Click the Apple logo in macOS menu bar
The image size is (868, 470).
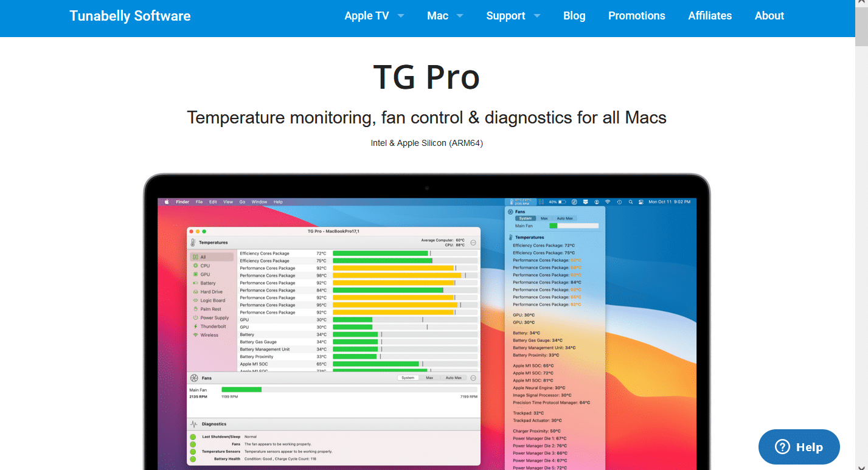[167, 202]
